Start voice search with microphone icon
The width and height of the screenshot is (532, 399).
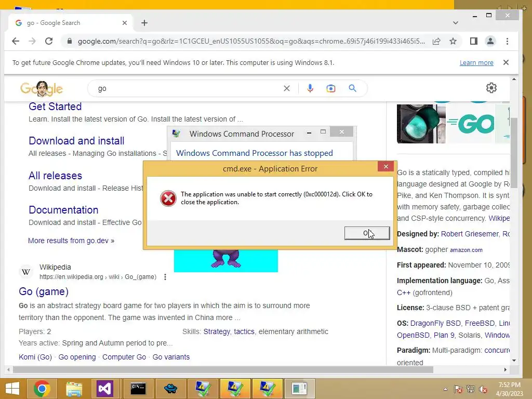tap(310, 88)
